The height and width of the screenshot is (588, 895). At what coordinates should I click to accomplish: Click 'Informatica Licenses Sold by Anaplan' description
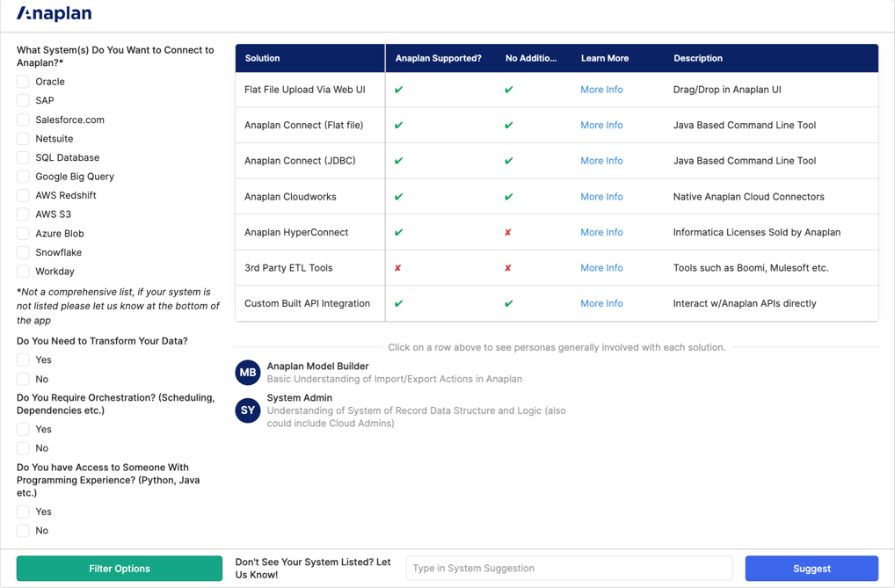click(x=757, y=232)
